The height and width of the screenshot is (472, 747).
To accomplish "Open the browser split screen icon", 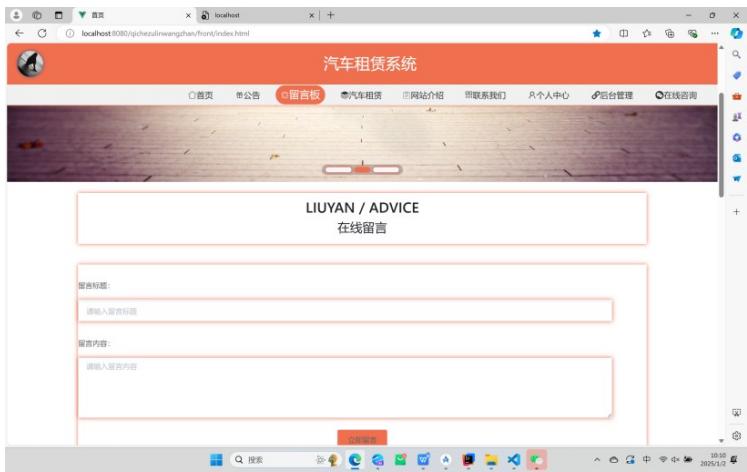I will [622, 33].
